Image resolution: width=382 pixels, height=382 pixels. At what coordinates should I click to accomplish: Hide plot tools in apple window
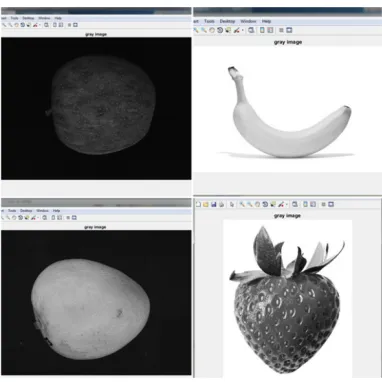click(x=69, y=25)
